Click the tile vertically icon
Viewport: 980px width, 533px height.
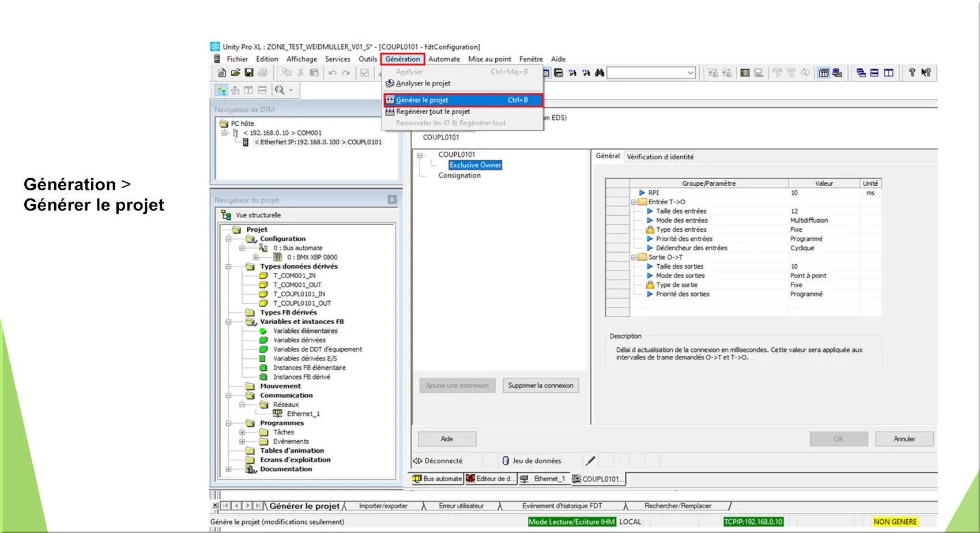coord(888,73)
